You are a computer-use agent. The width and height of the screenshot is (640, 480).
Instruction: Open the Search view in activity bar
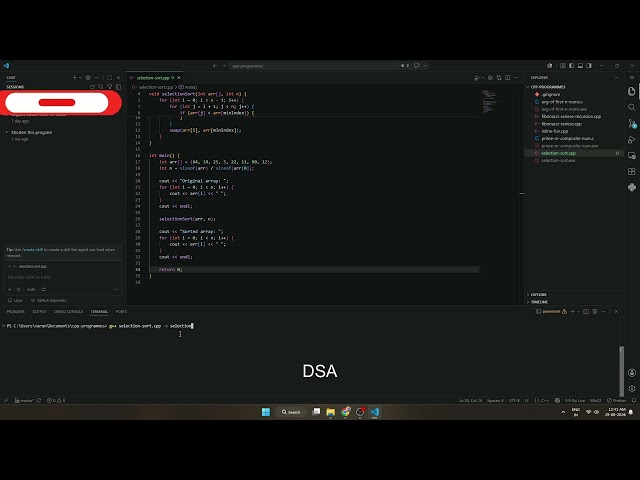(x=631, y=107)
